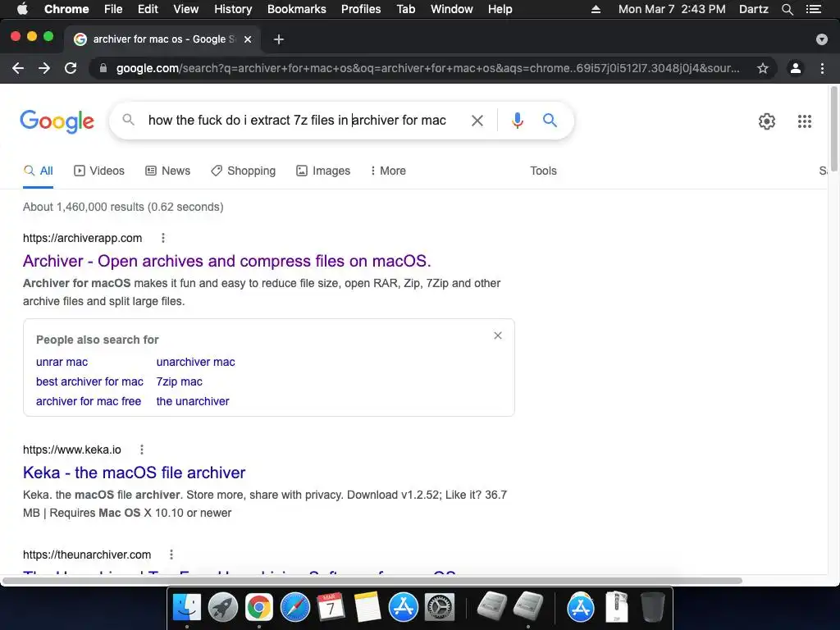Click the vertical page scrollbar
840x630 pixels.
point(833,129)
